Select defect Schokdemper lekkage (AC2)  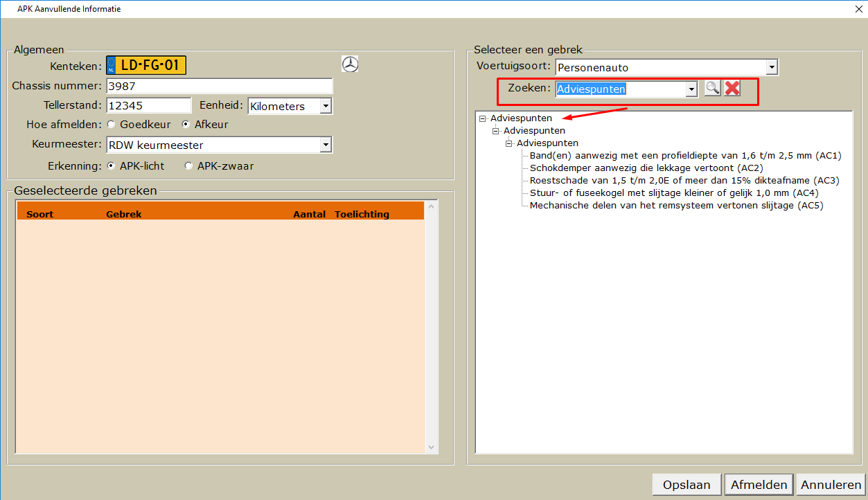click(x=647, y=168)
